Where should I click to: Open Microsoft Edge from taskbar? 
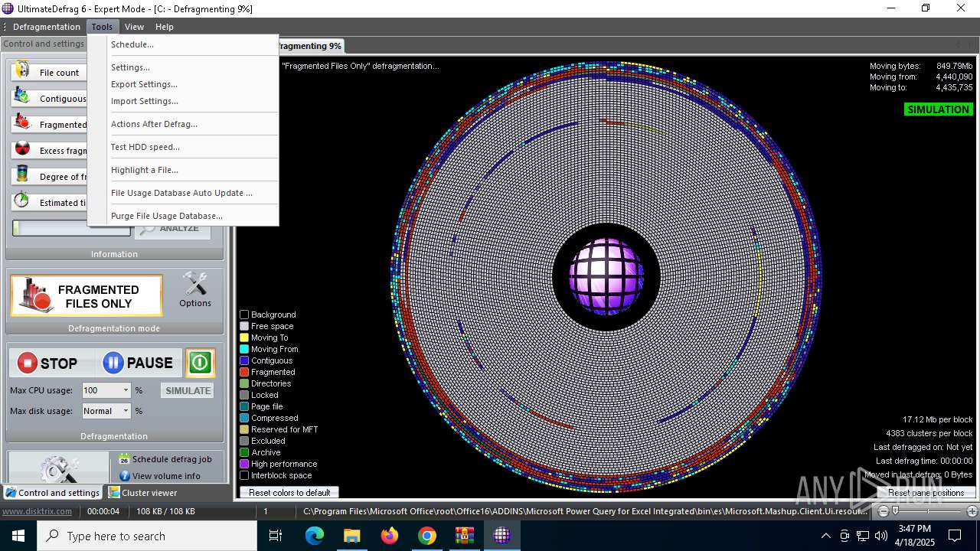click(x=315, y=536)
